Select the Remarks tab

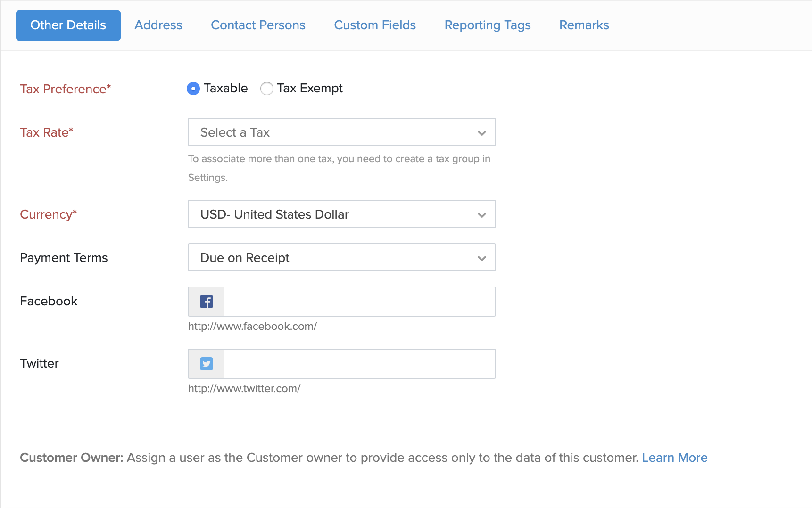point(584,25)
